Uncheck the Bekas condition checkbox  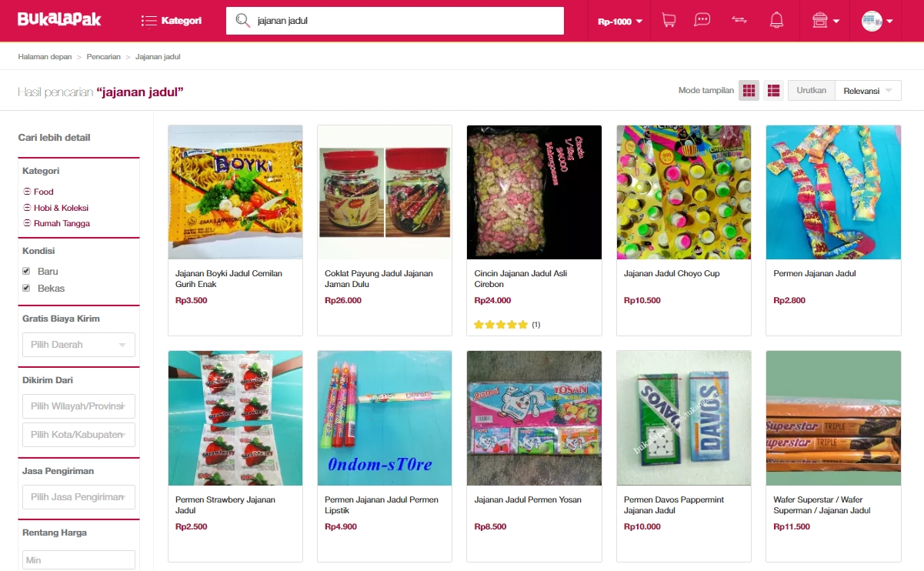coord(26,289)
